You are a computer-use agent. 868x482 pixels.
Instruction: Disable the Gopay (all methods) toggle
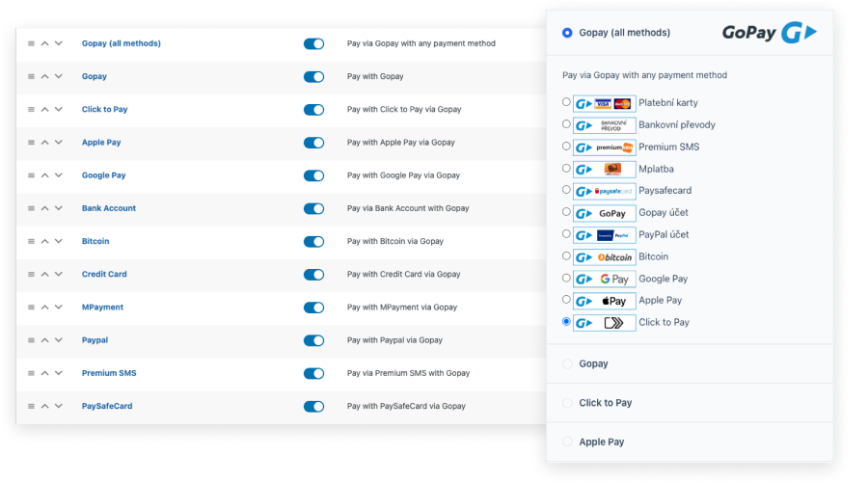tap(313, 43)
